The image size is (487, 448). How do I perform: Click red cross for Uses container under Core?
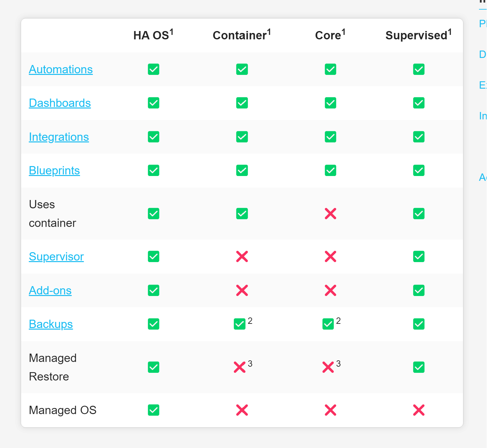point(331,214)
